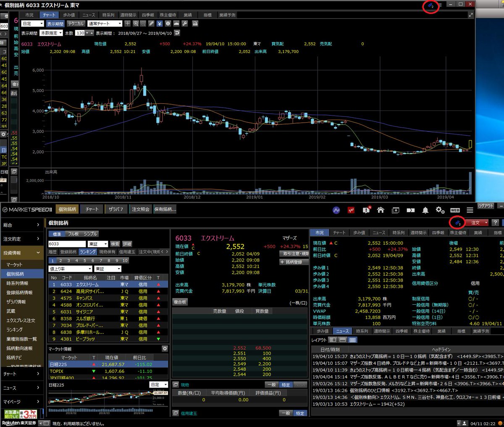Select 標準 view mode

pos(57,234)
